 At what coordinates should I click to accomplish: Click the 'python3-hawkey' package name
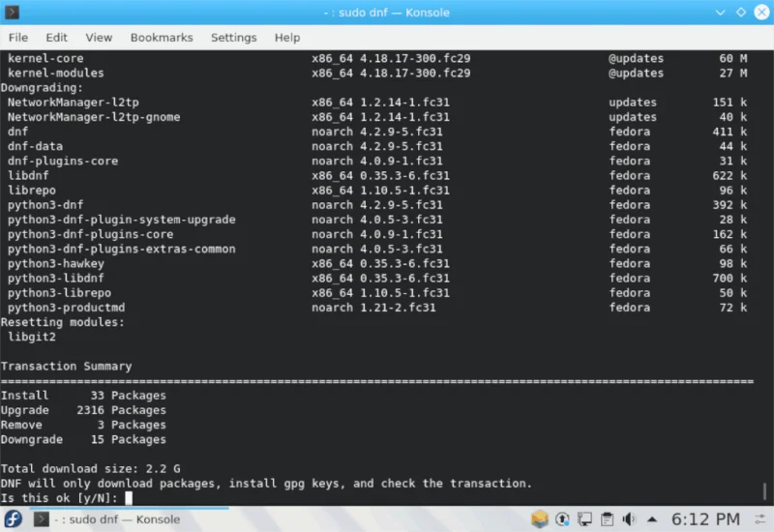click(x=56, y=263)
